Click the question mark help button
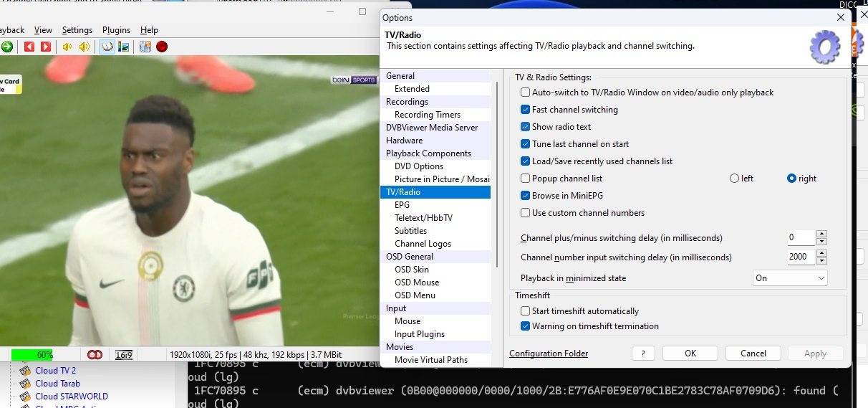Screen dimensions: 868x408 (x=643, y=354)
